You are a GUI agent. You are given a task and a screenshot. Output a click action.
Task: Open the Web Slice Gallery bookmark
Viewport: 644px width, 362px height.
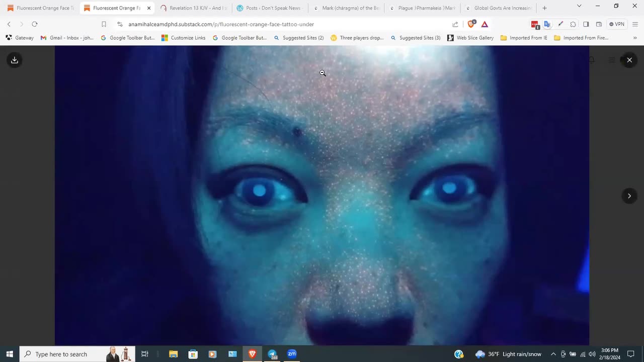470,38
